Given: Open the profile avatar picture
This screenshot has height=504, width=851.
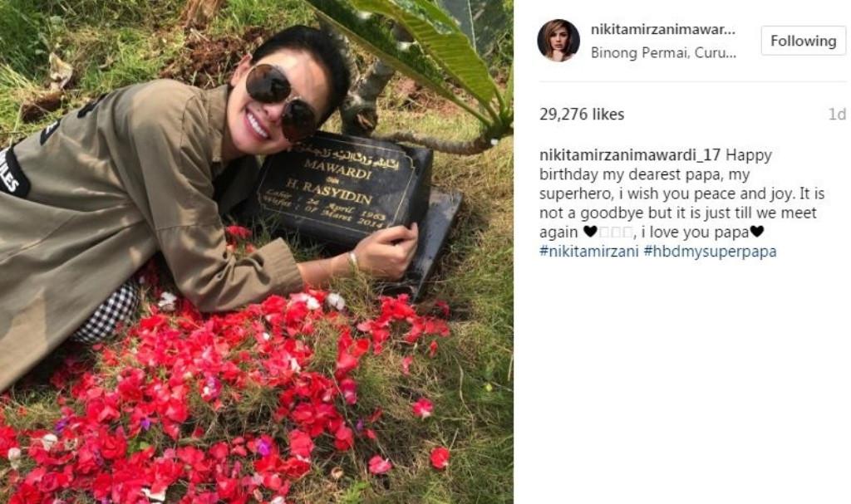Looking at the screenshot, I should tap(558, 41).
